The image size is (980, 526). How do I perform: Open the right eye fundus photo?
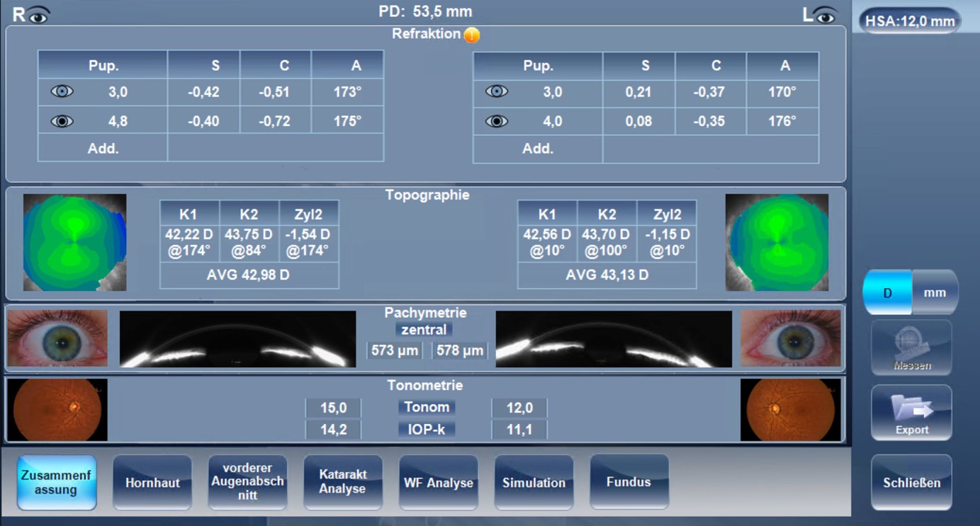[x=57, y=409]
